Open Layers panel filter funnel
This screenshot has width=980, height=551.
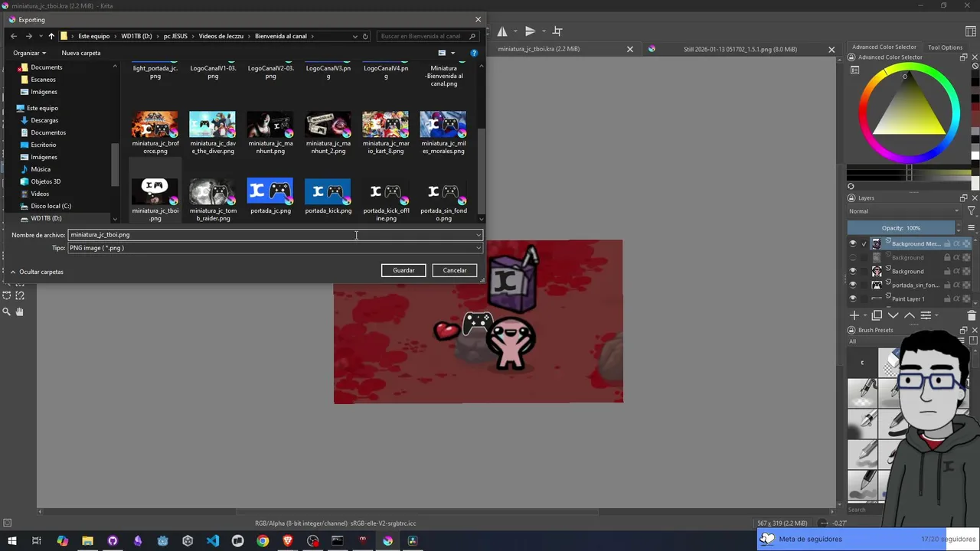[972, 211]
